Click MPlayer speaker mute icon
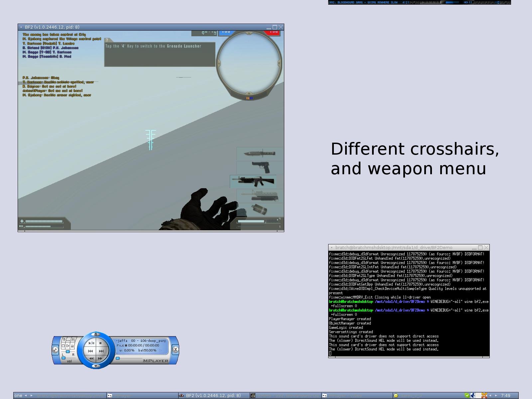Image resolution: width=532 pixels, height=399 pixels. pyautogui.click(x=68, y=346)
